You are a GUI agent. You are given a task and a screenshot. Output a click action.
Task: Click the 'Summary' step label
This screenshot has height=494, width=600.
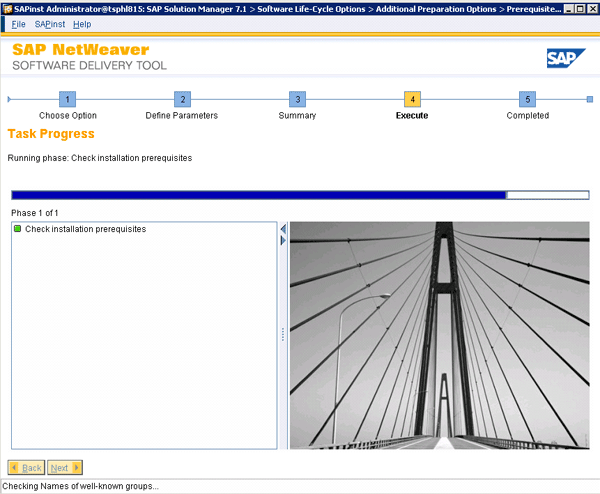pyautogui.click(x=297, y=116)
